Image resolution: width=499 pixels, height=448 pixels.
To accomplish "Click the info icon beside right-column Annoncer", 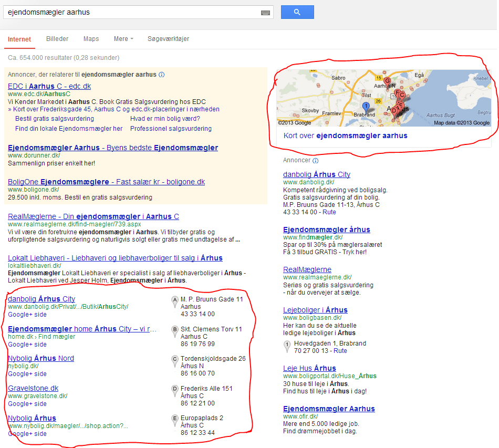I will (x=315, y=161).
